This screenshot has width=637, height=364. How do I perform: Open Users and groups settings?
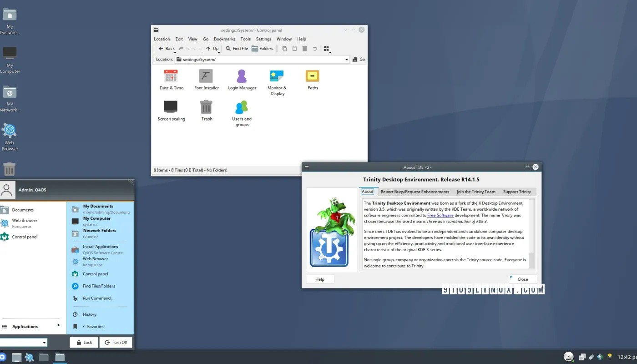pos(242,109)
